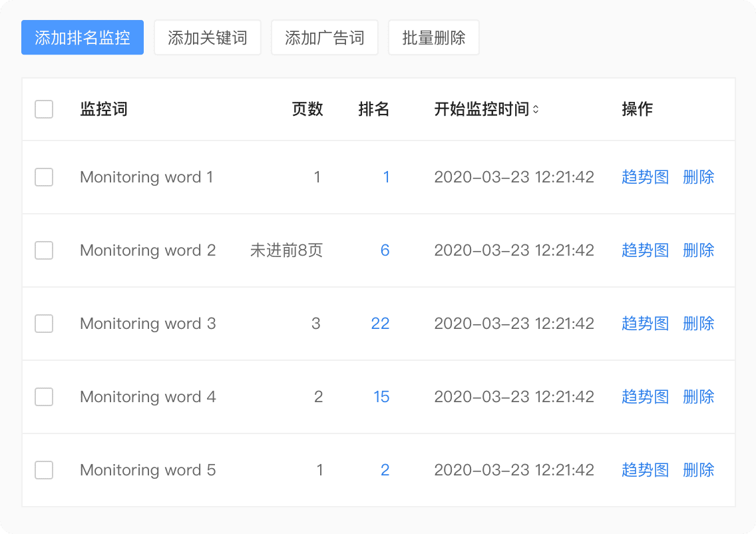The width and height of the screenshot is (756, 534).
Task: Check the checkbox for Monitoring word 3
Action: click(x=44, y=324)
